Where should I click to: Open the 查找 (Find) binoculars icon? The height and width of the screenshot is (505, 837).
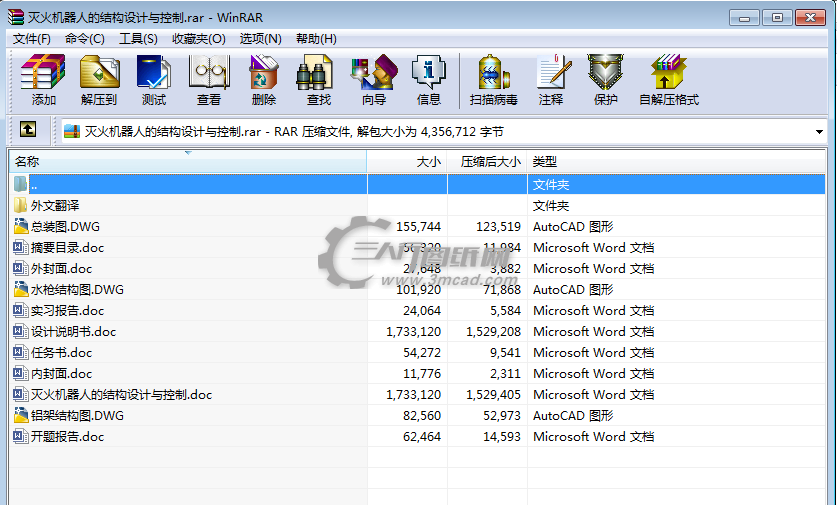(x=314, y=72)
